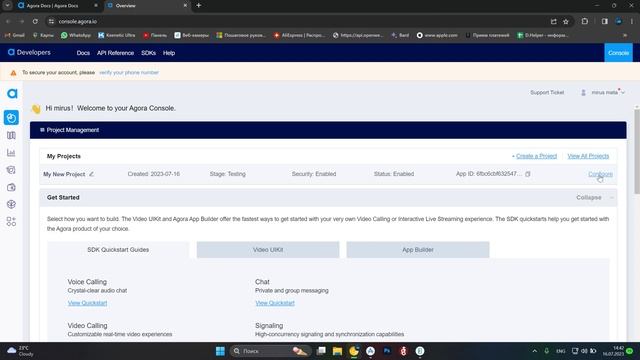Click the 'Stage: Testing' text
640x360 pixels.
(228, 174)
